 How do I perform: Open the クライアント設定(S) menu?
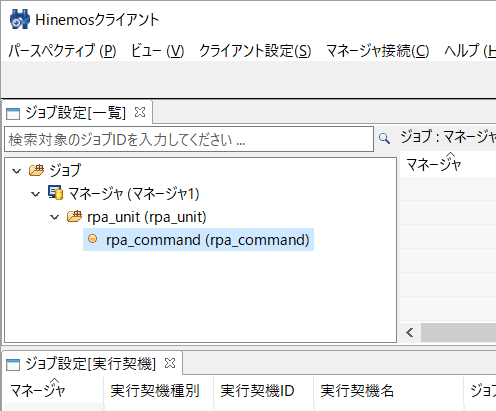[255, 51]
